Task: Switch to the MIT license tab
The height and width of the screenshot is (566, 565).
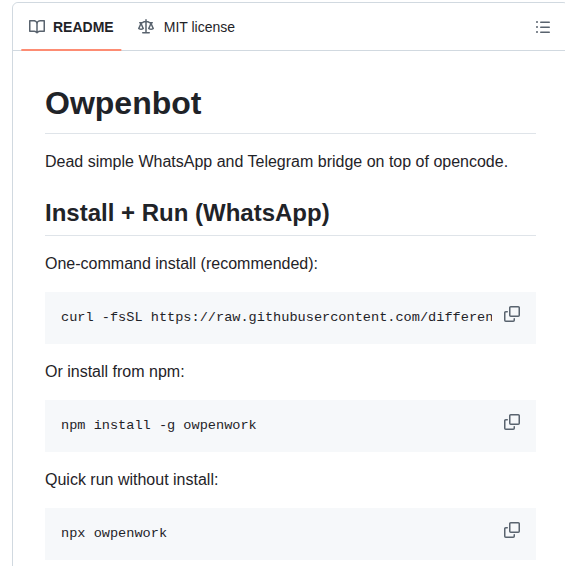Action: coord(186,27)
